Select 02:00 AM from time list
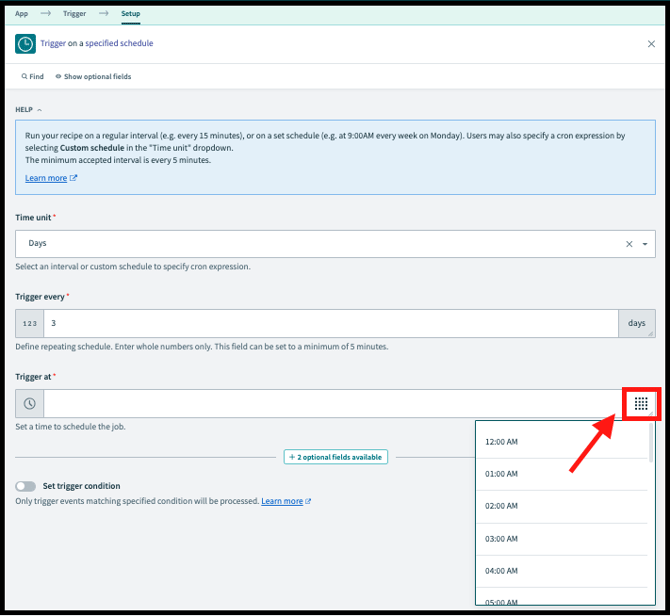 [502, 507]
